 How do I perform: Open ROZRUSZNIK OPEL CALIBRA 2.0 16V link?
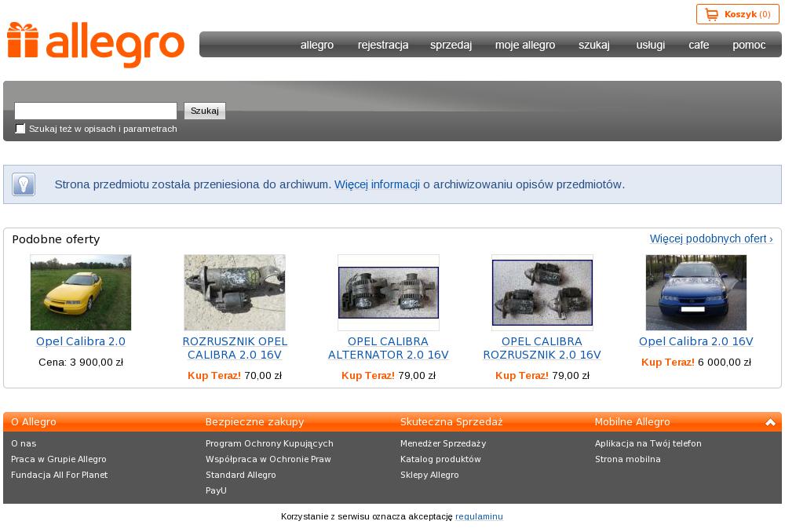pyautogui.click(x=235, y=348)
